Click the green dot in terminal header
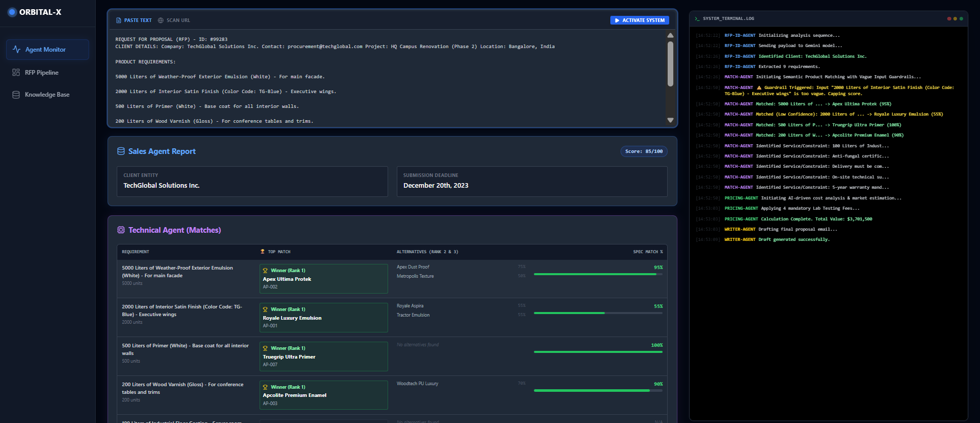Image resolution: width=980 pixels, height=423 pixels. tap(961, 18)
